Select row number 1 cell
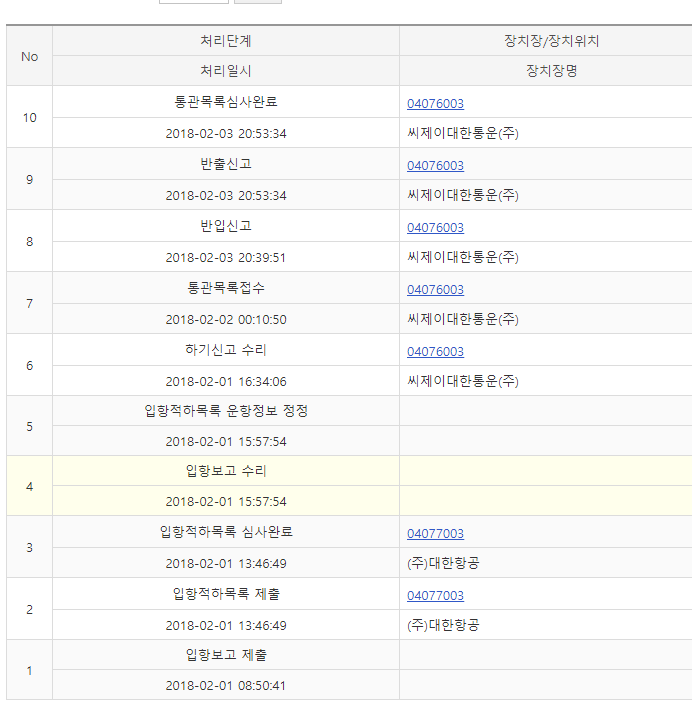This screenshot has height=712, width=692. click(30, 670)
